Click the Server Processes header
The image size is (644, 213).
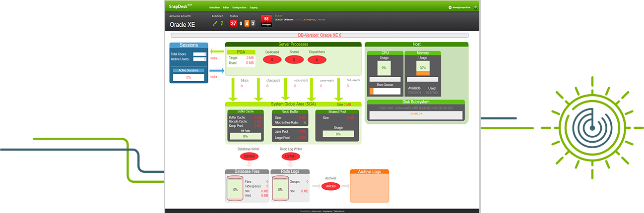click(x=294, y=45)
